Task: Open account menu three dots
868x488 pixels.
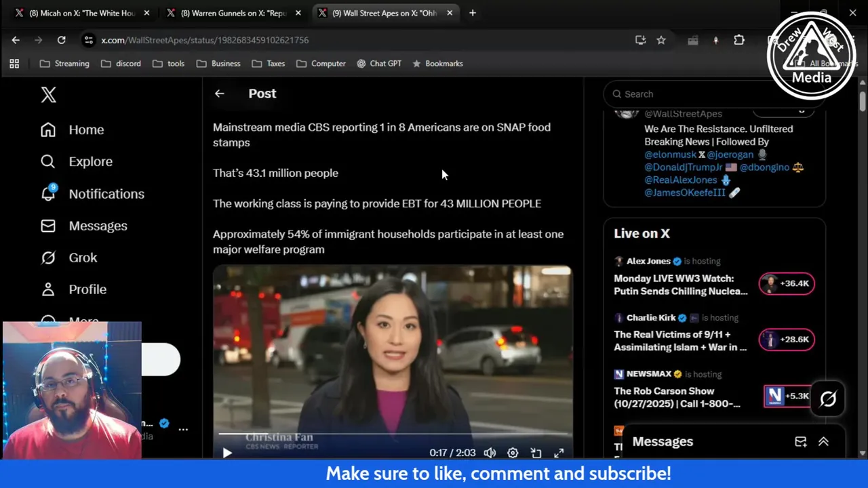Action: click(183, 429)
